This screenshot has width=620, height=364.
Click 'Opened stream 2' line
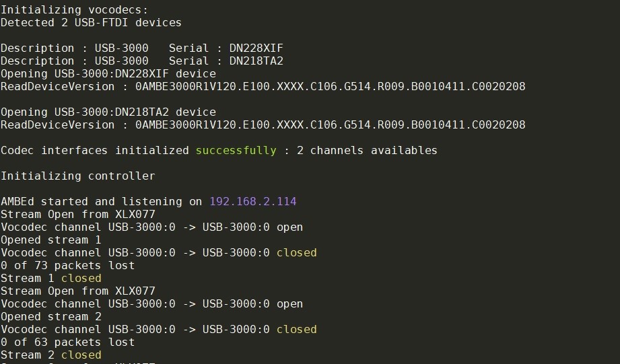pos(51,317)
